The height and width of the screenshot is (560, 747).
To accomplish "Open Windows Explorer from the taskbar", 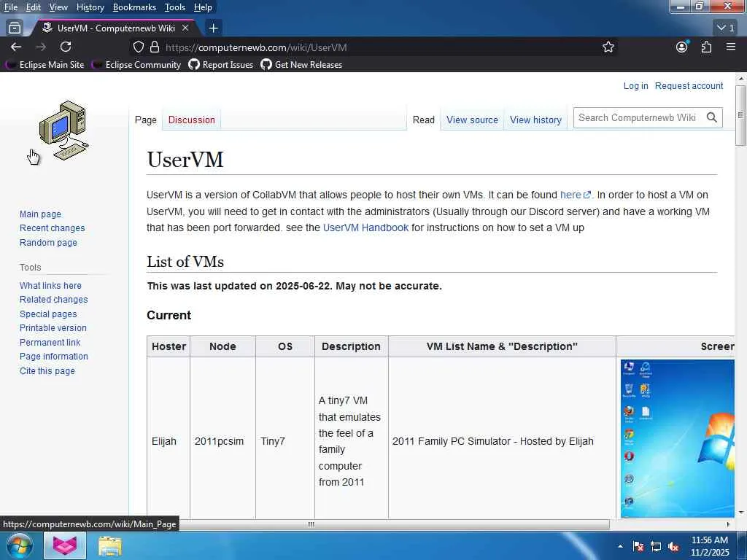I will click(x=110, y=545).
